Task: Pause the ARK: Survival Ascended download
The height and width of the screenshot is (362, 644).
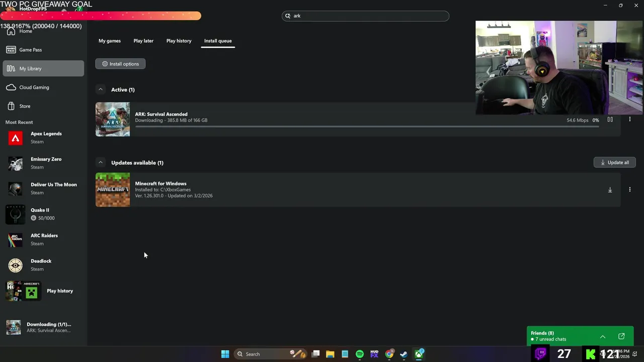Action: [610, 120]
